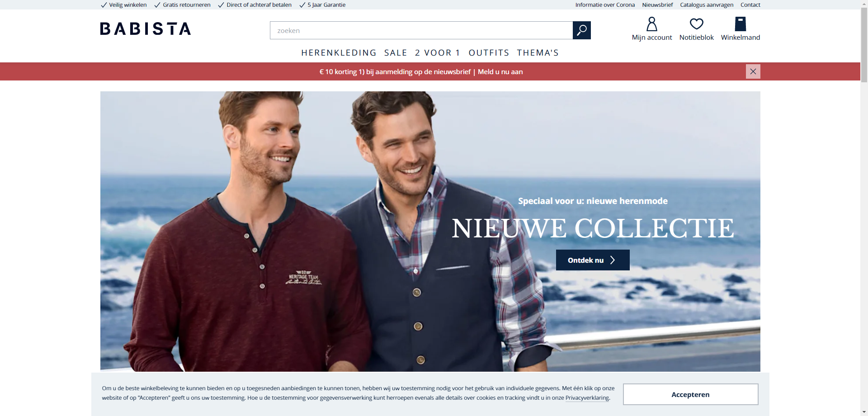Image resolution: width=868 pixels, height=416 pixels.
Task: Open Informatie over Corona link
Action: point(605,5)
